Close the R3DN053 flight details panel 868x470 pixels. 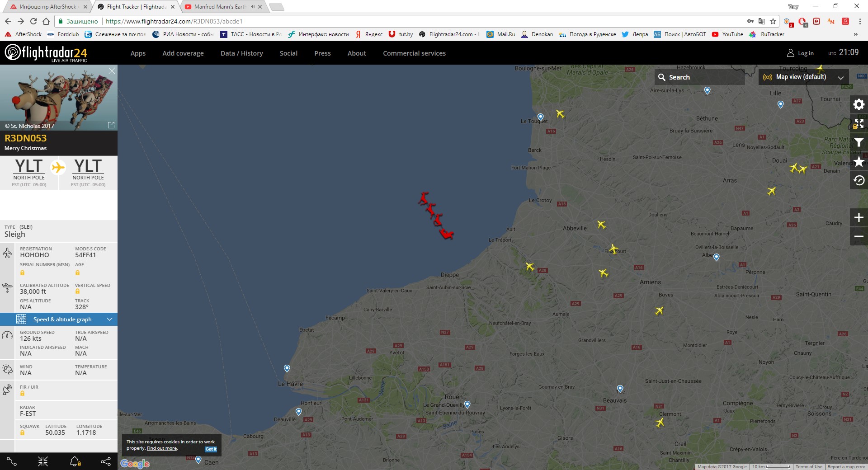point(112,71)
